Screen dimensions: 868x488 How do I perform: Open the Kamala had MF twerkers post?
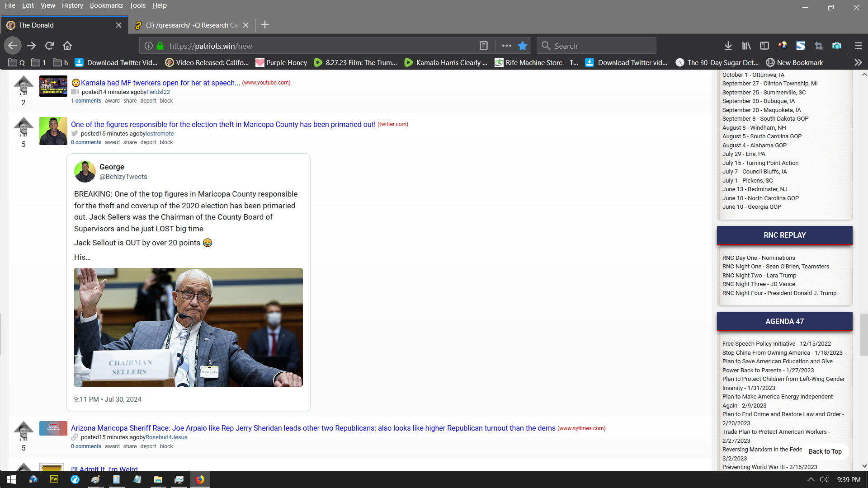[160, 83]
